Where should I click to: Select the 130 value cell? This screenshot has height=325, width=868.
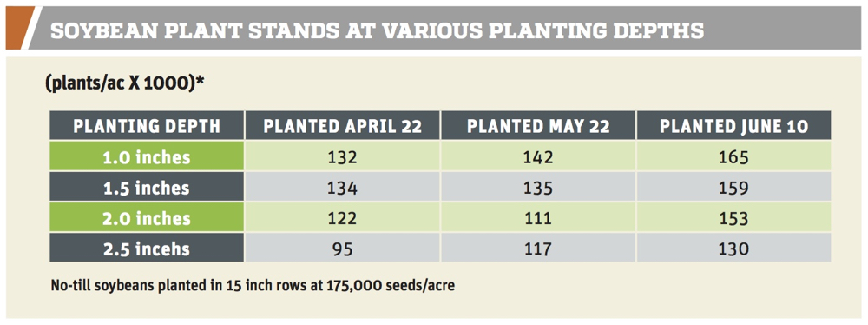[x=734, y=248]
